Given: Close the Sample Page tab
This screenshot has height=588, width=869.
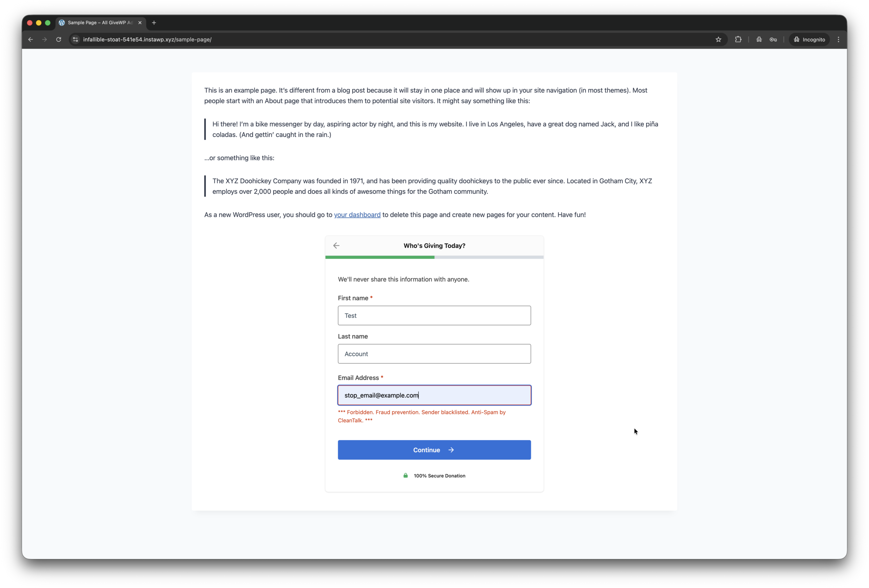Looking at the screenshot, I should pos(140,22).
